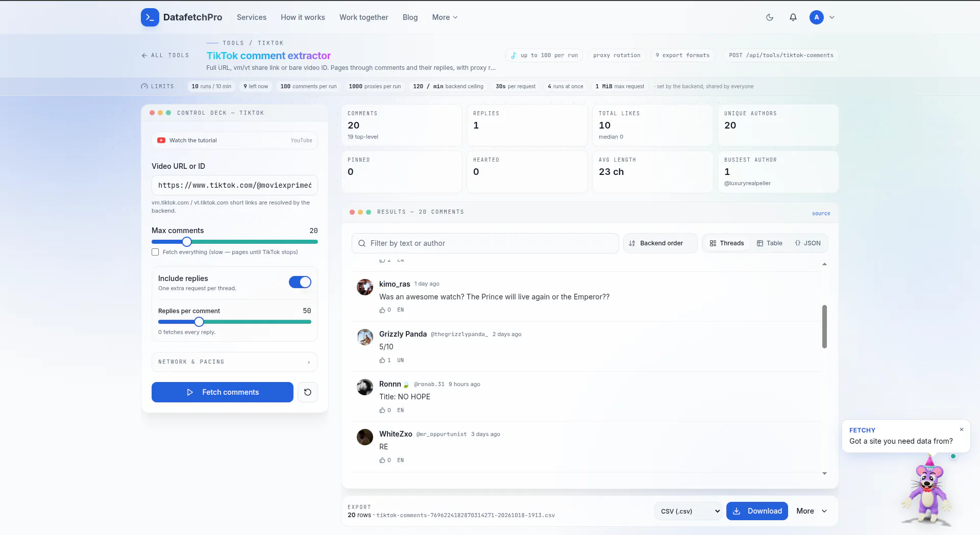980x535 pixels.
Task: Click the results scrollbar thumb
Action: pyautogui.click(x=824, y=326)
